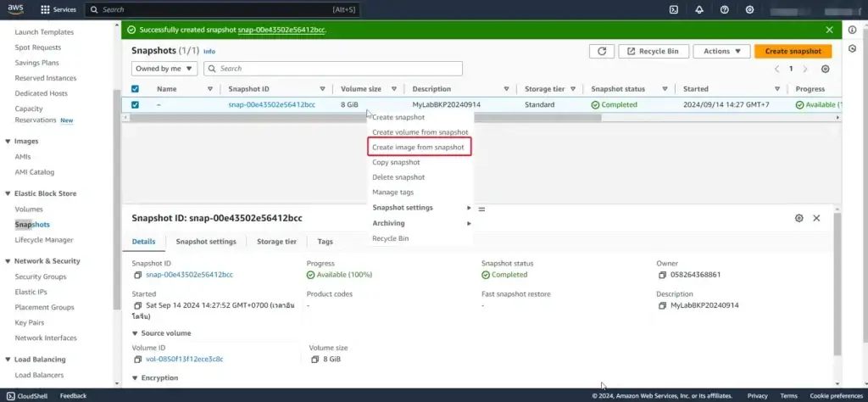Sort by the Volume size column arrow

(x=394, y=89)
